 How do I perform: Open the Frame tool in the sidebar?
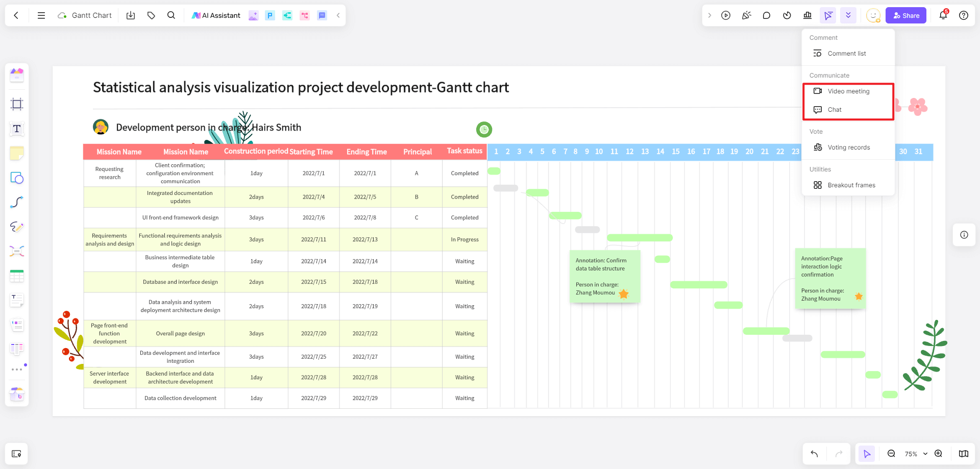pyautogui.click(x=17, y=104)
